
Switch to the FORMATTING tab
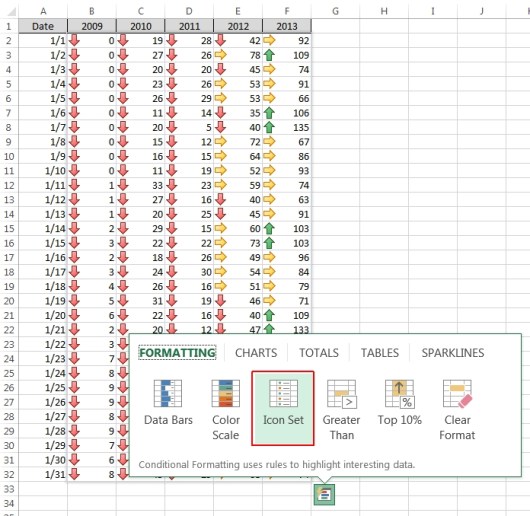coord(177,352)
